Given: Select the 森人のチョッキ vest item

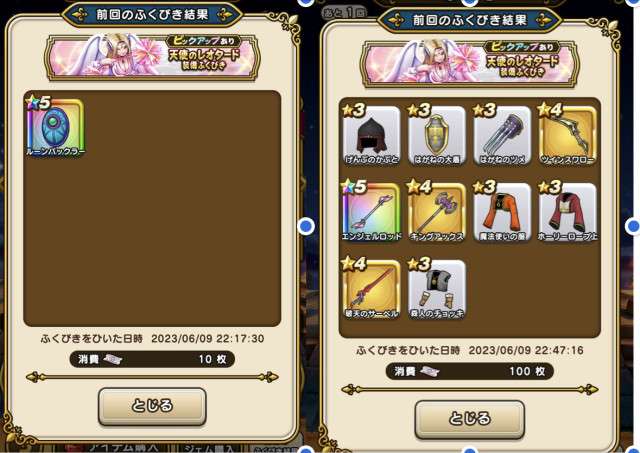Looking at the screenshot, I should coord(436,289).
